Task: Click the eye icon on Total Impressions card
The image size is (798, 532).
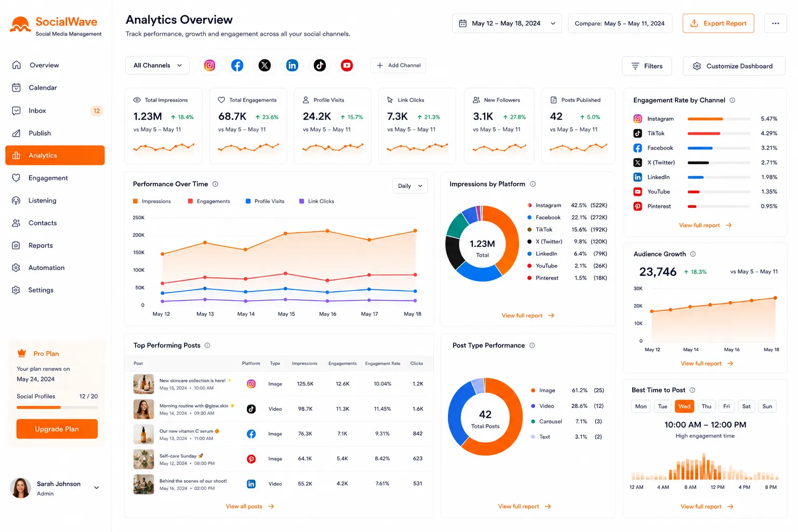Action: pyautogui.click(x=137, y=100)
